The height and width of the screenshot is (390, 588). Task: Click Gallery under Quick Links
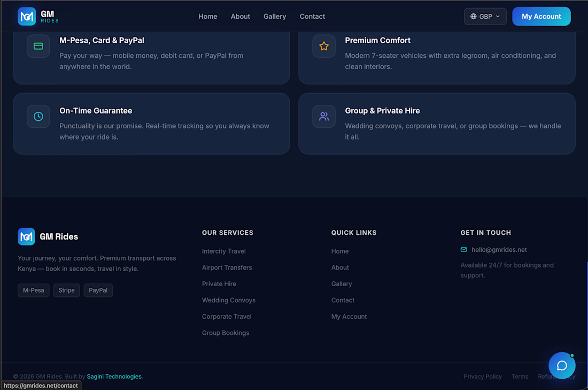coord(342,284)
